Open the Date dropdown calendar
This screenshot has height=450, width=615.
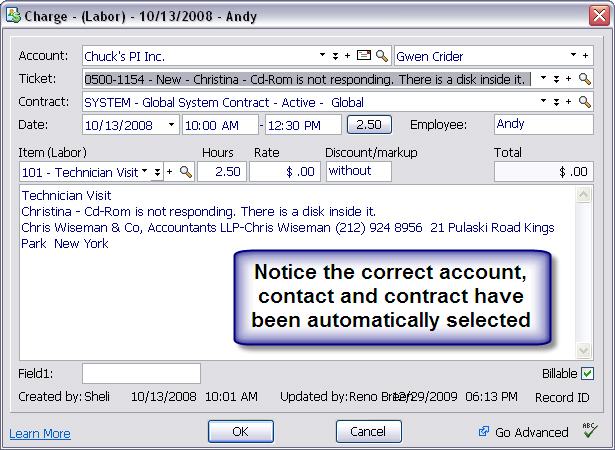pyautogui.click(x=171, y=125)
